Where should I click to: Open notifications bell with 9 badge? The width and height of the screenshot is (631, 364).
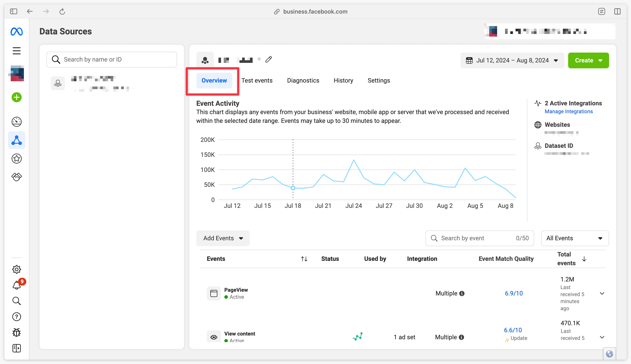(x=17, y=285)
